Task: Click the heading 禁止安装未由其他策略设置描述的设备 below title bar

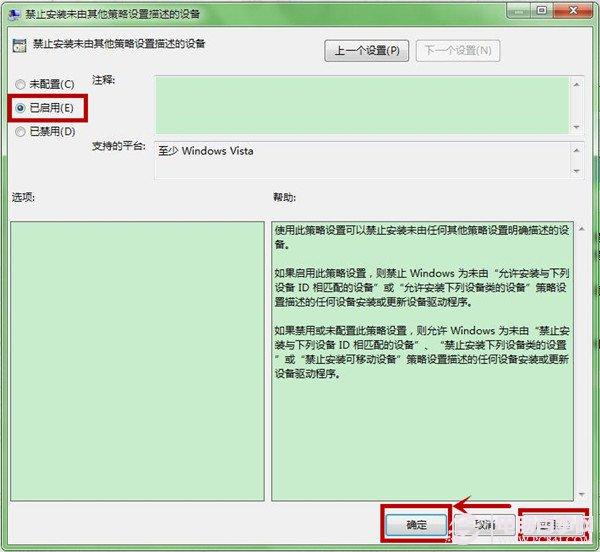Action: [119, 44]
